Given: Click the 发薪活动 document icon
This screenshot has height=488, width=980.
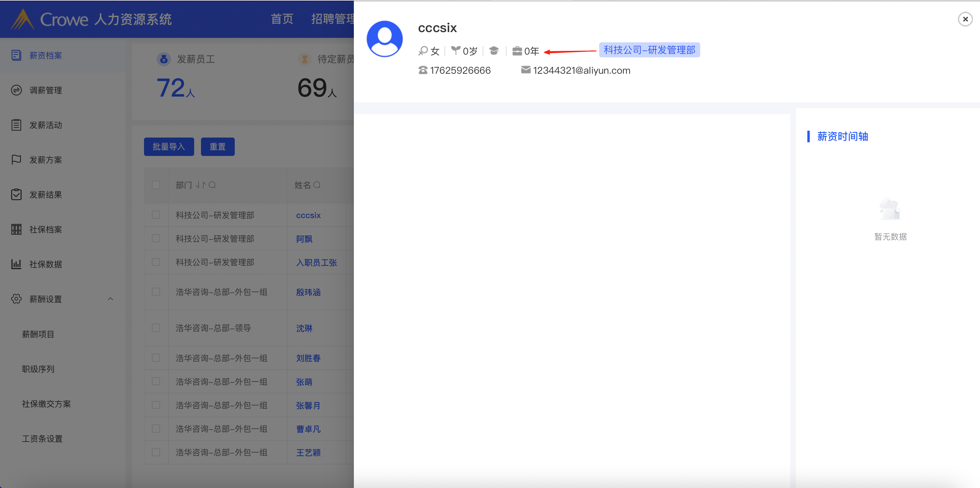Looking at the screenshot, I should click(x=16, y=125).
